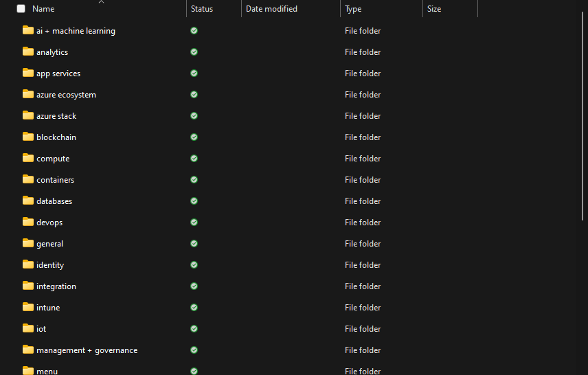Select the databases folder icon
Viewport: 588px width, 375px height.
tap(27, 201)
